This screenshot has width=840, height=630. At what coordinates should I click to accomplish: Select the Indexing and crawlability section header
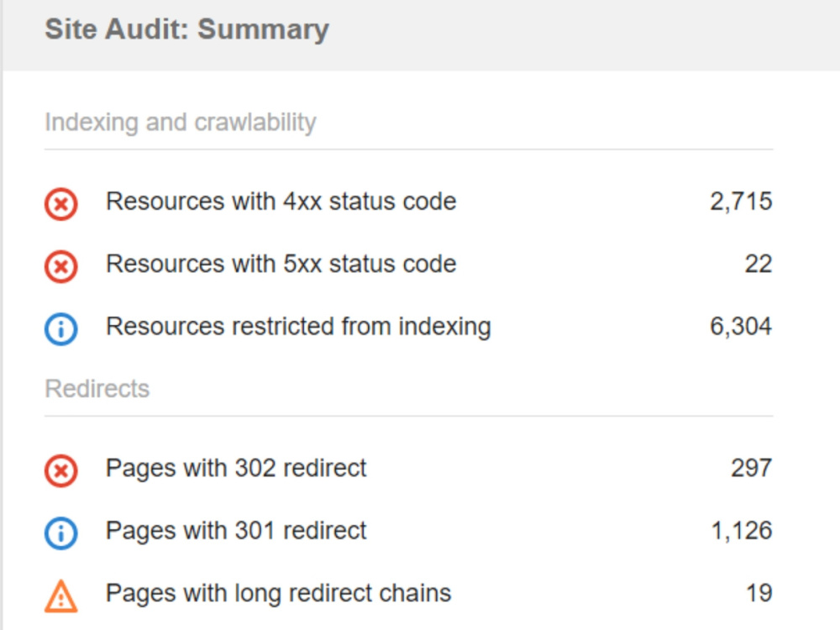coord(181,123)
